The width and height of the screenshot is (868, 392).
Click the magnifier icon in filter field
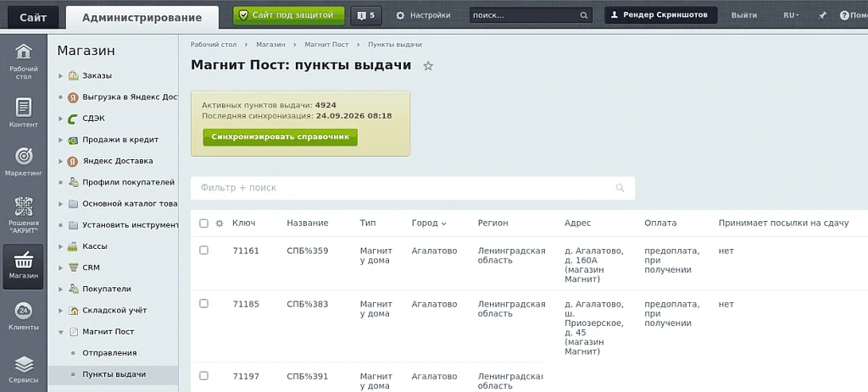pos(620,188)
